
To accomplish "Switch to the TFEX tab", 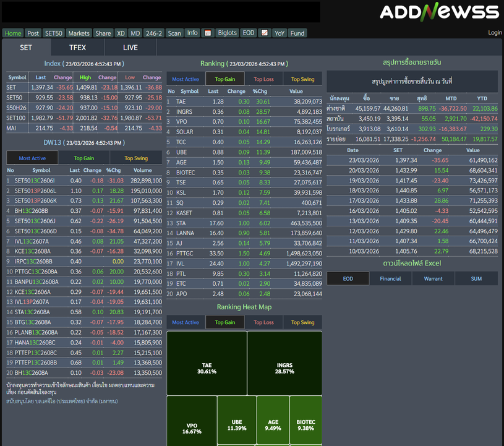I will (x=77, y=48).
